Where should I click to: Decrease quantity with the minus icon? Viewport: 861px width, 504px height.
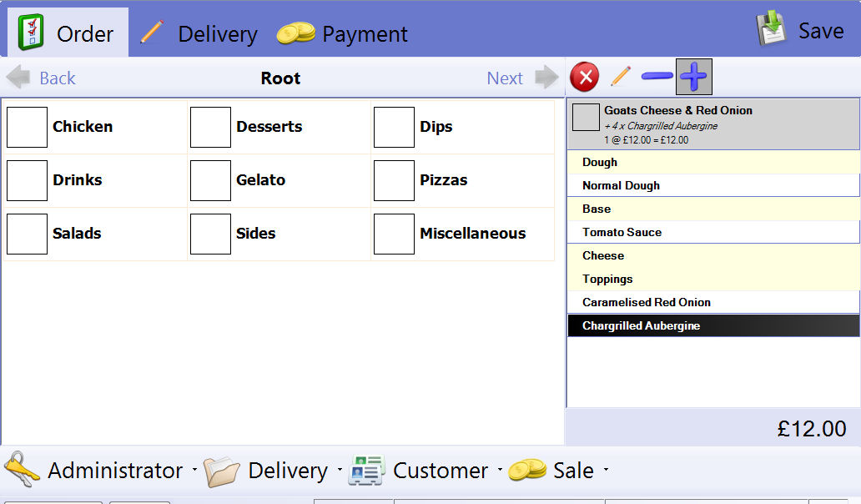(657, 78)
